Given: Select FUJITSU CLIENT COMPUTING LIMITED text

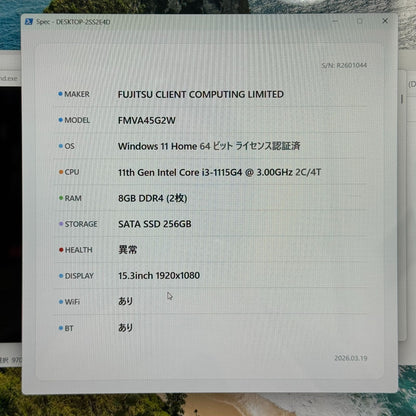Looking at the screenshot, I should (201, 94).
